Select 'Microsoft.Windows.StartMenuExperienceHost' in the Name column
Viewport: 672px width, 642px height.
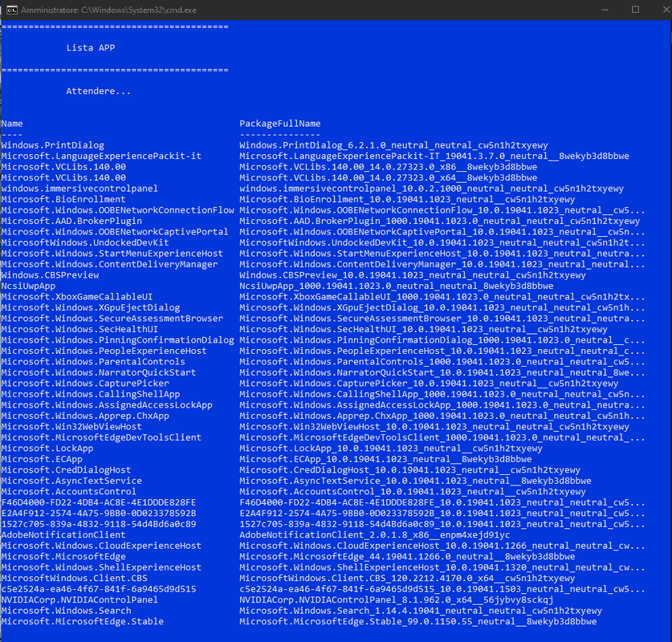click(112, 254)
